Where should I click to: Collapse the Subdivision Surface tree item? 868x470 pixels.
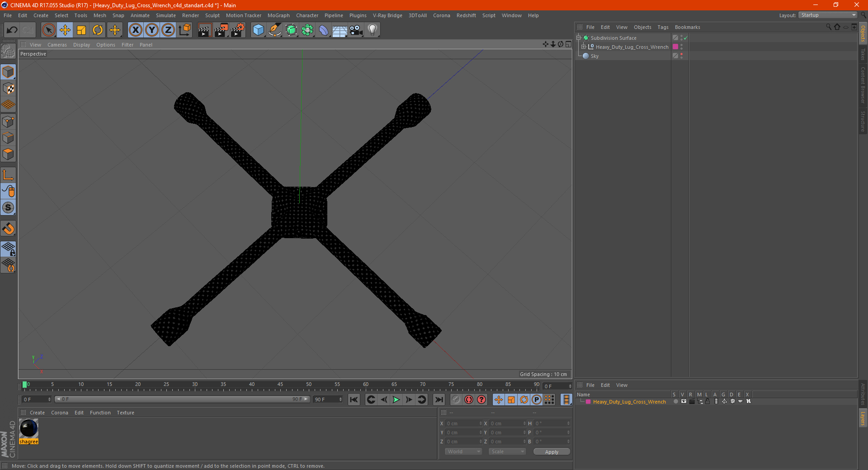pos(578,38)
